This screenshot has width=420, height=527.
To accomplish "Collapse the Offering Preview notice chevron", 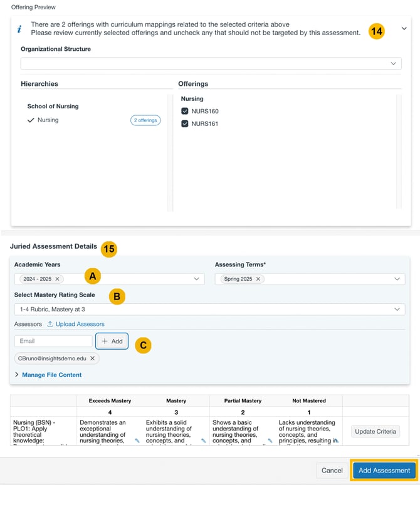I will (x=404, y=29).
